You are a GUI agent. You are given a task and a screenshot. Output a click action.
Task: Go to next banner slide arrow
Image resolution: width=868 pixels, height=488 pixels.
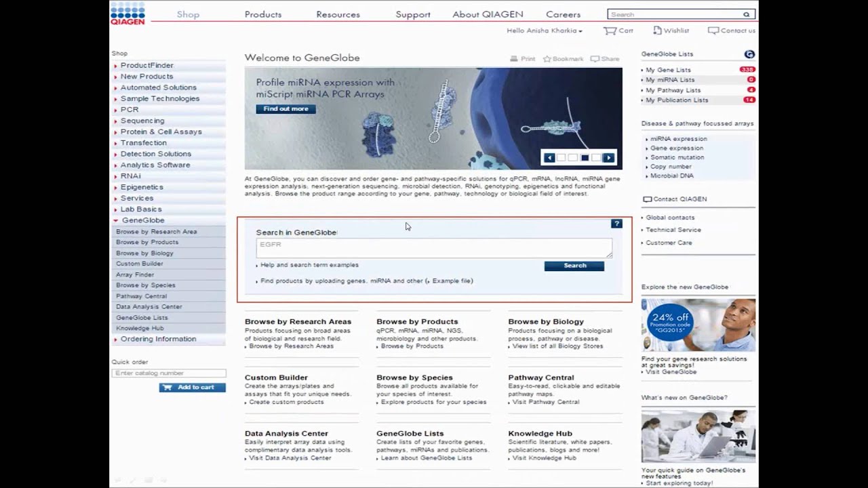[608, 158]
